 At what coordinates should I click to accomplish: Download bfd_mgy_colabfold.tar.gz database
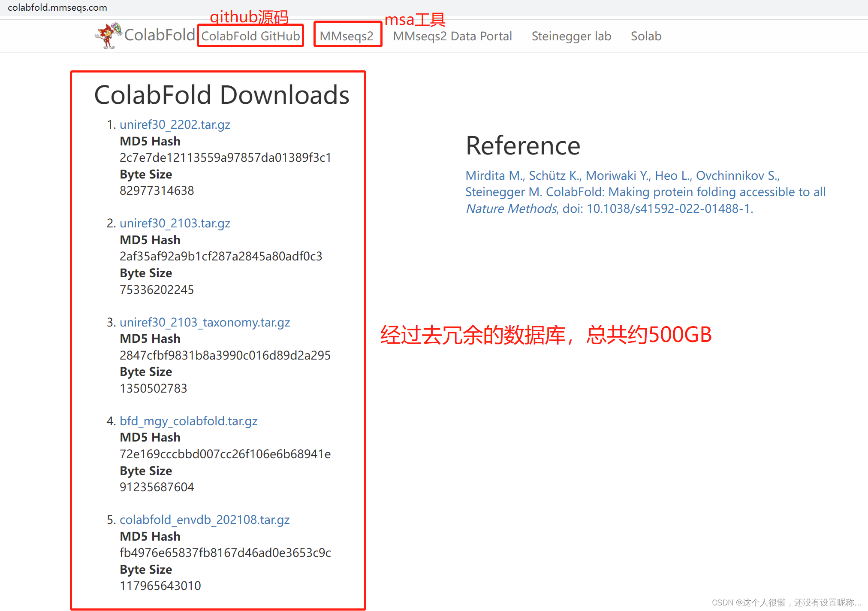(x=189, y=421)
